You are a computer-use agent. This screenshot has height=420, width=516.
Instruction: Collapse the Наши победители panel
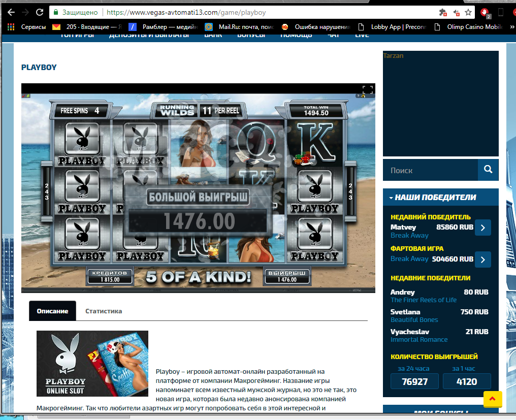point(391,198)
